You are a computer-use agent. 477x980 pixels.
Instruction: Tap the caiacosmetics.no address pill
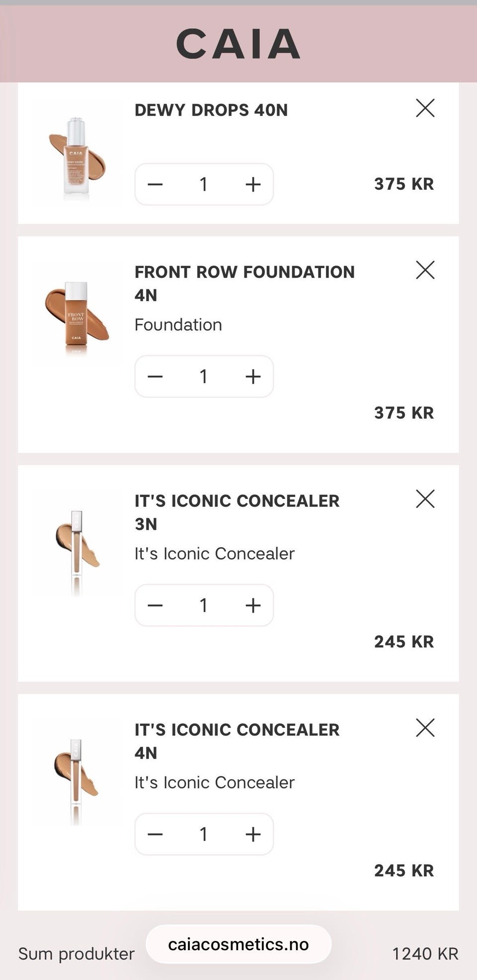click(238, 944)
